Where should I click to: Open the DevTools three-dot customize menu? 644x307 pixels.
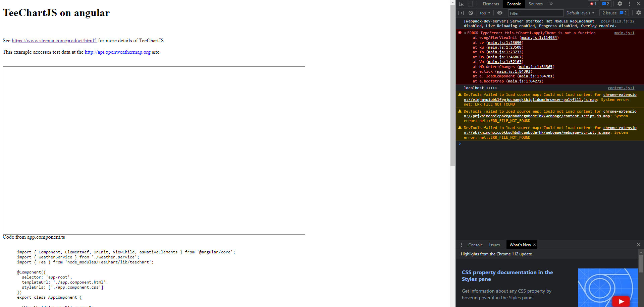[x=629, y=4]
